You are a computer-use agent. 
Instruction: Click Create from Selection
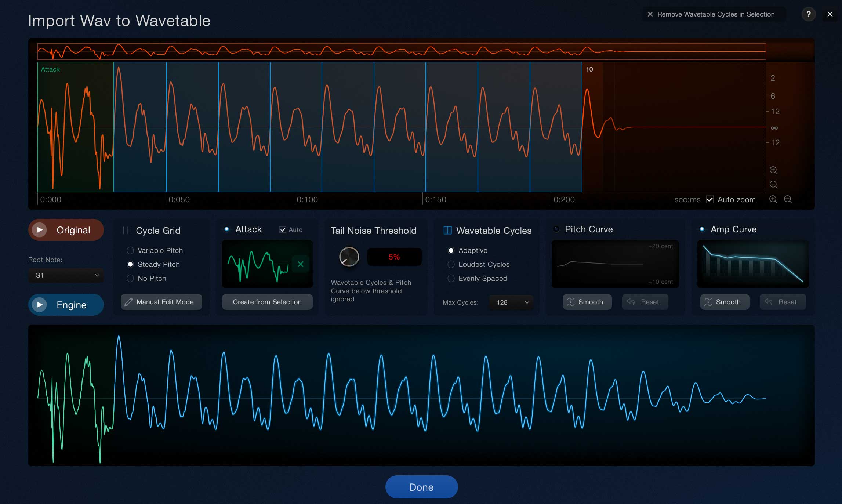tap(267, 302)
